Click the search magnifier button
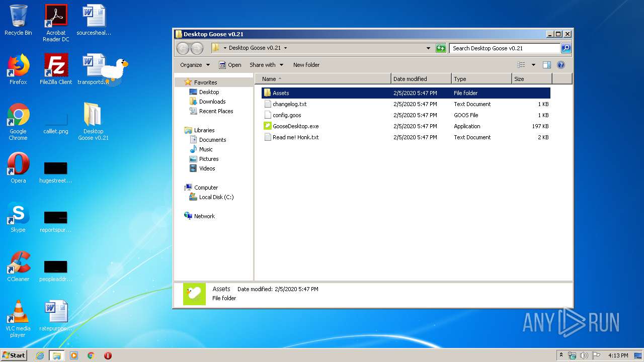Screen dimensions: 644x362 pos(566,48)
